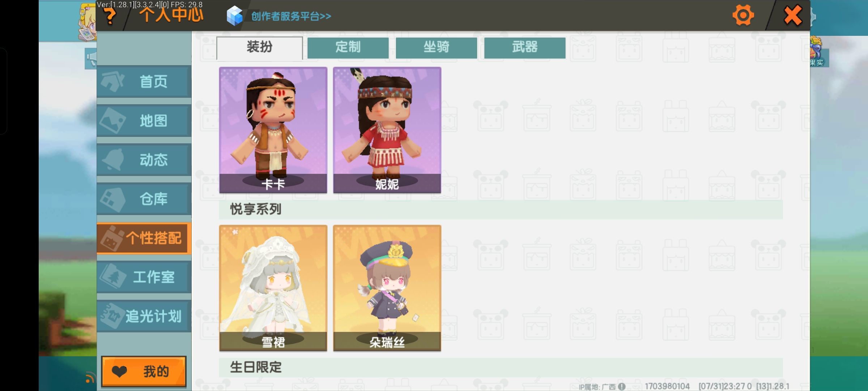This screenshot has height=391, width=868.
Task: Open the orange gear settings icon
Action: coord(743,16)
